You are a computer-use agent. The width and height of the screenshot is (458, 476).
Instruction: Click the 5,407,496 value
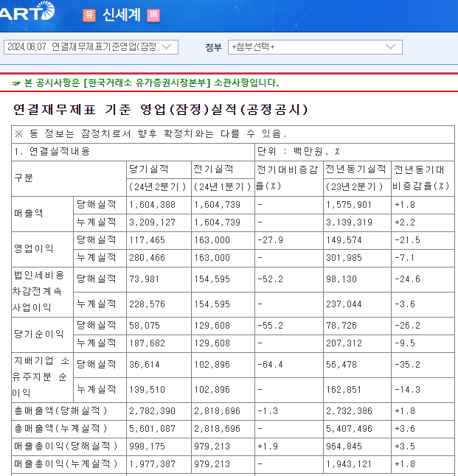[x=349, y=429]
